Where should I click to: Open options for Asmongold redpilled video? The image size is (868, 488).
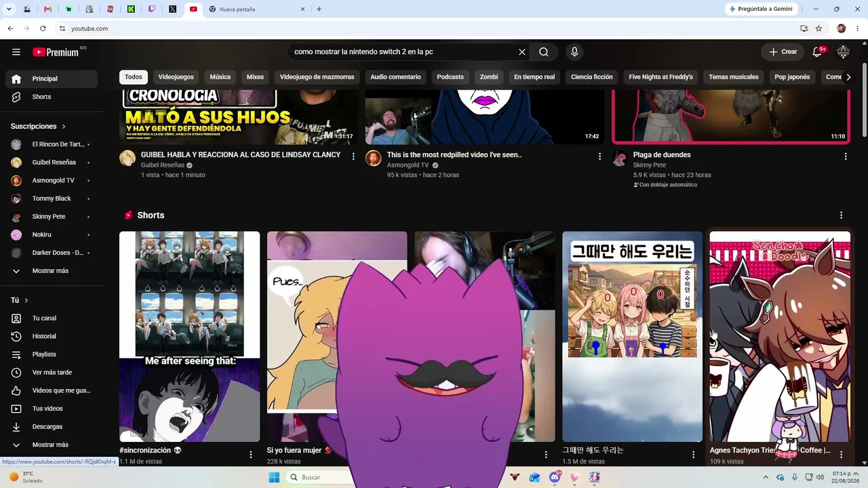point(599,156)
